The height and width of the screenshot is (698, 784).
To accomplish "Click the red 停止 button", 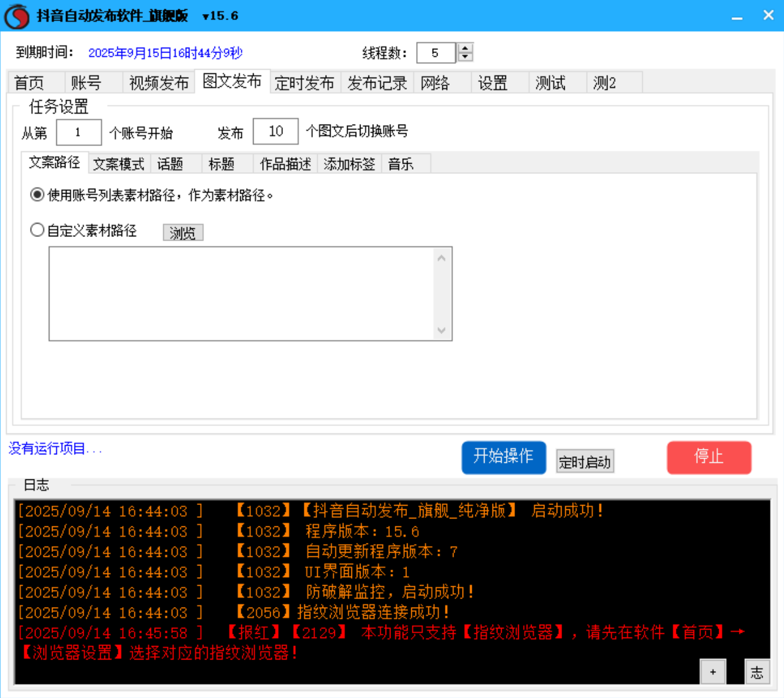I will click(709, 457).
